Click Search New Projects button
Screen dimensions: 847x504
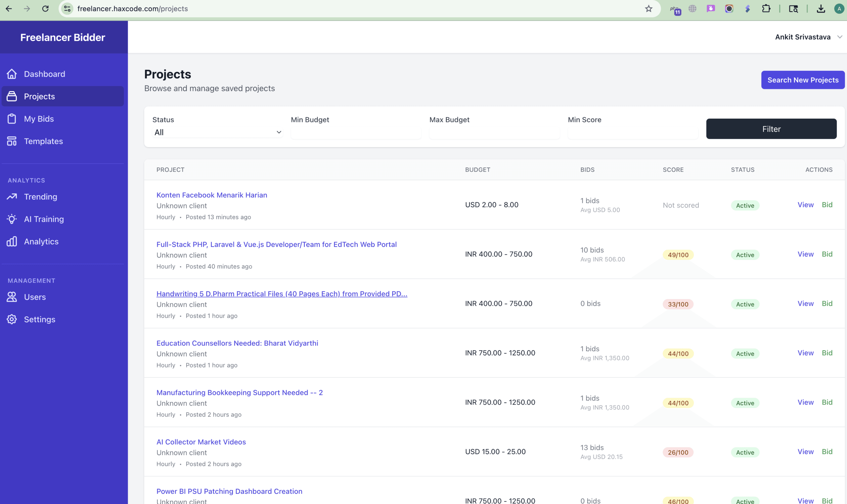point(802,80)
